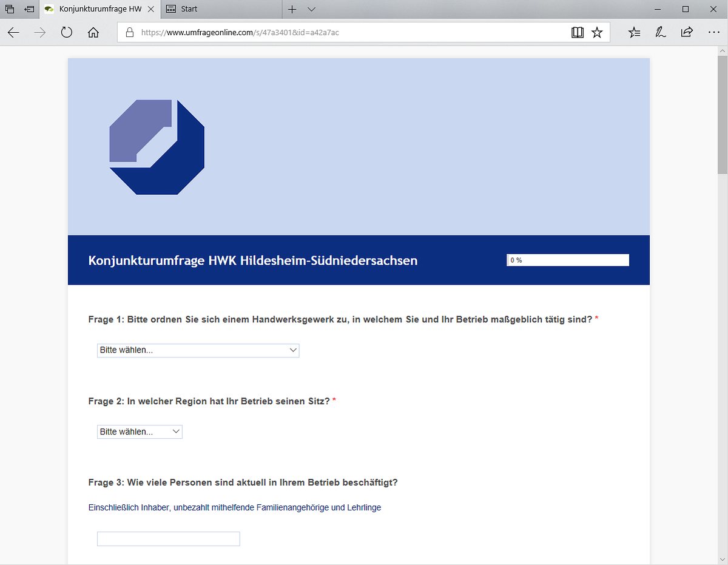Minimize the browser window
Screen dimensions: 728x565
(x=658, y=9)
